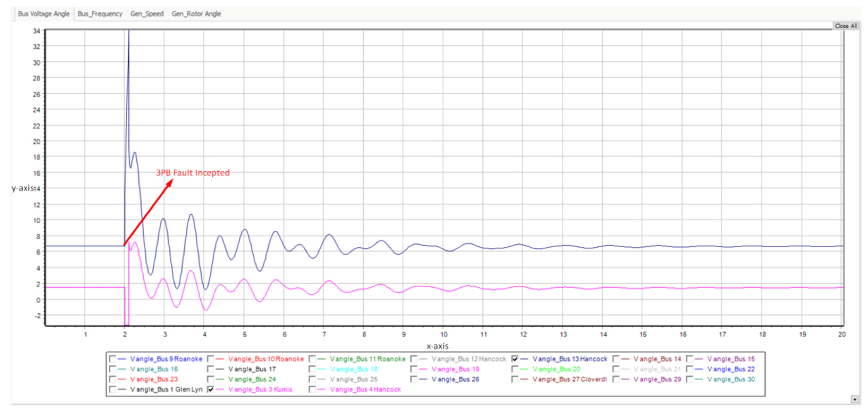868x413 pixels.
Task: Click the '3PB Fault Incepted' annotation text
Action: pyautogui.click(x=193, y=173)
